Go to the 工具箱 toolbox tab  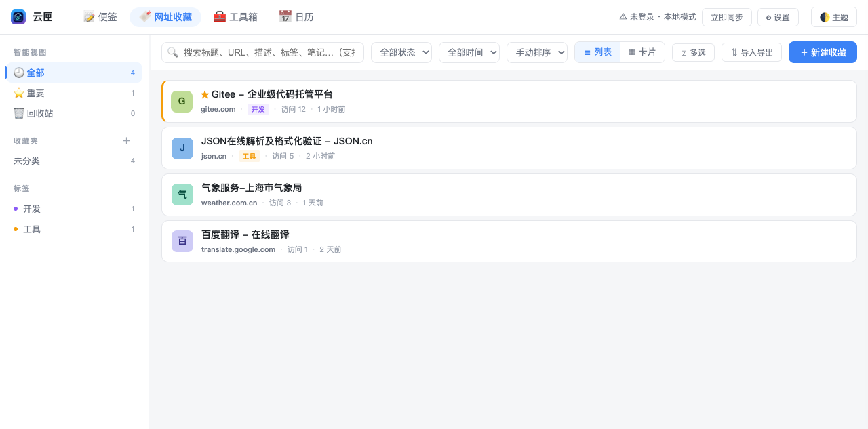pos(235,17)
